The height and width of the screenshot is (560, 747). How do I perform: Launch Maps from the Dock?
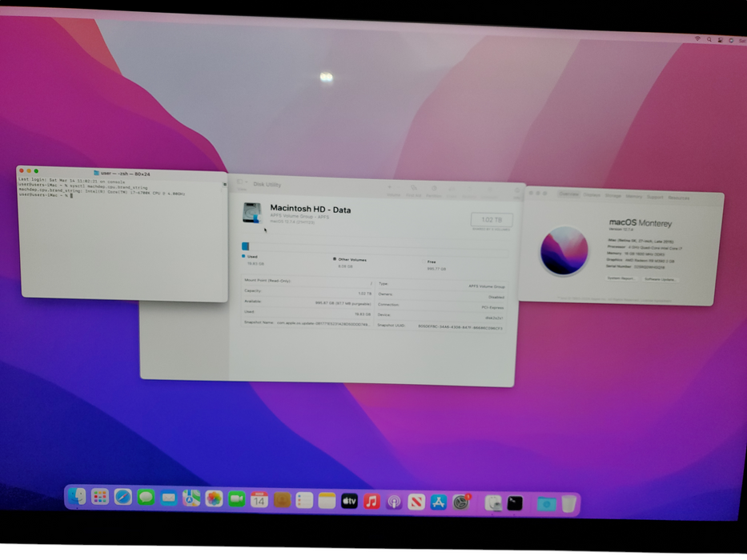coord(191,499)
